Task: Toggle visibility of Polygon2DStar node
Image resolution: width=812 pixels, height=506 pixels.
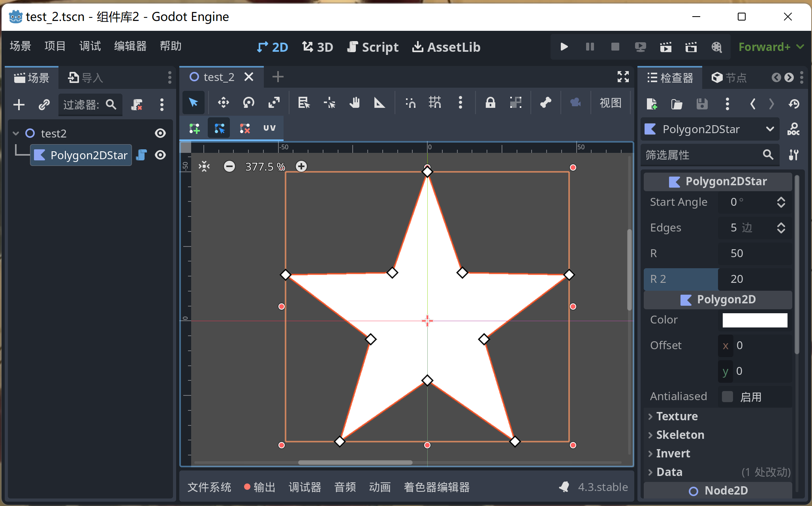Action: click(x=160, y=155)
